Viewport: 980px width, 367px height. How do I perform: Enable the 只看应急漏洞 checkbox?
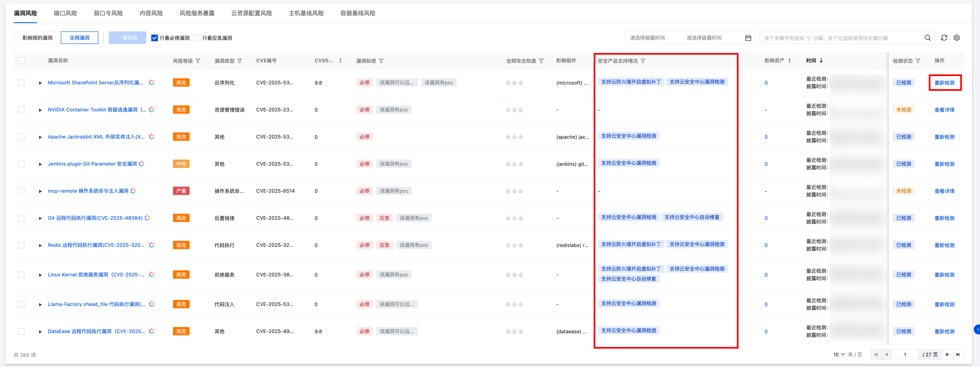point(197,38)
